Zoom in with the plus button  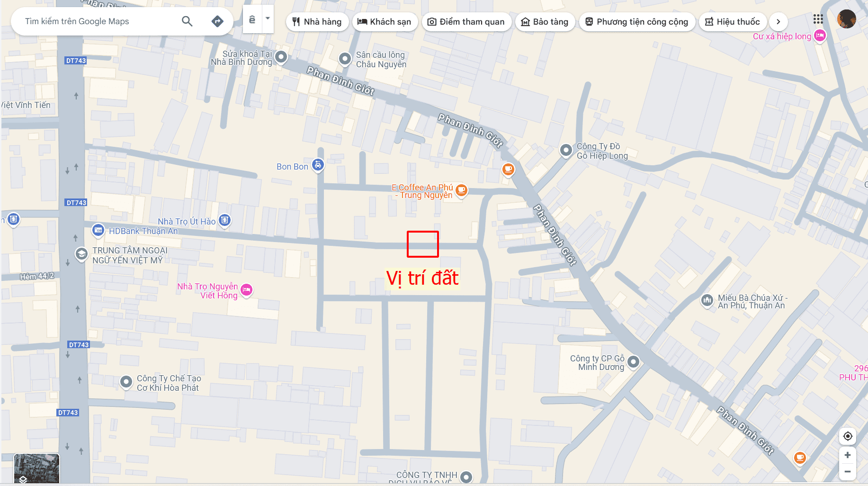click(848, 455)
